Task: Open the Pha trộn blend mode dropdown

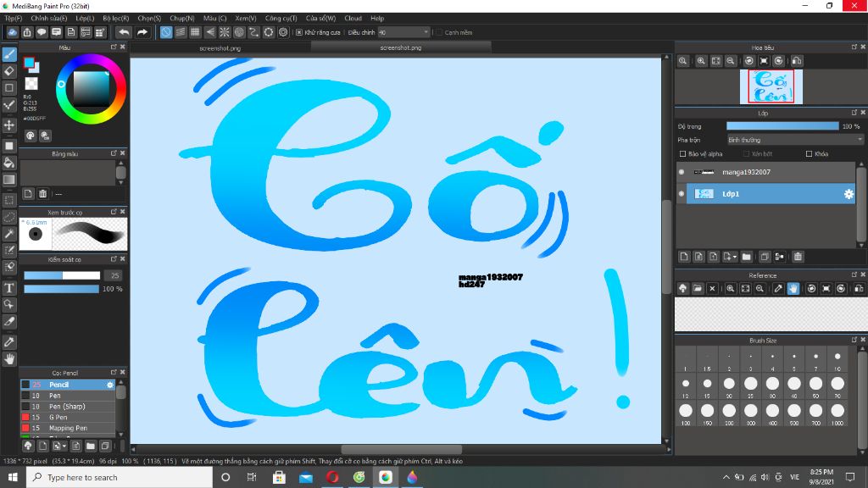Action: [795, 140]
